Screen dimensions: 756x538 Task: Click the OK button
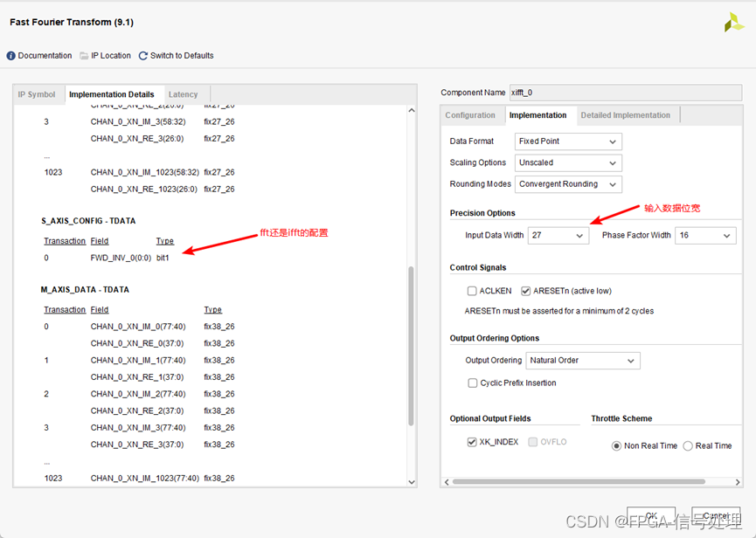[x=651, y=515]
